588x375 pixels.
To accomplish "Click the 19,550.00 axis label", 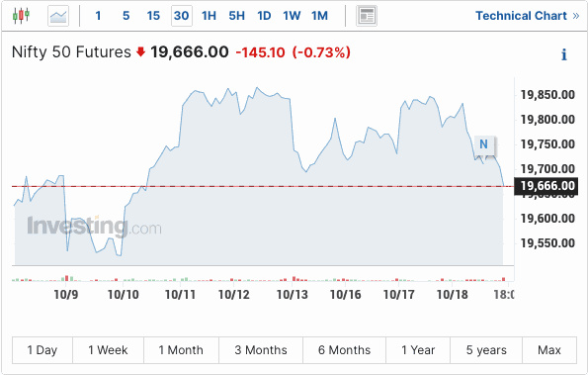I will [x=547, y=243].
